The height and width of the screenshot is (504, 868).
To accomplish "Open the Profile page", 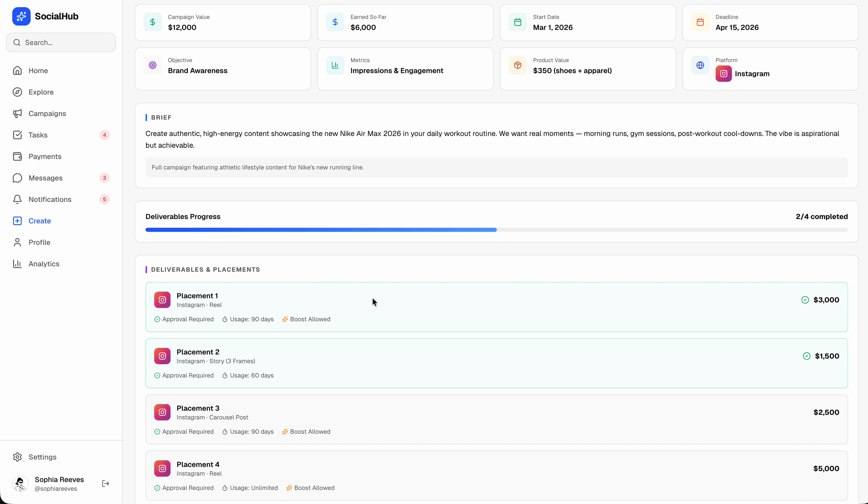I will pyautogui.click(x=39, y=242).
